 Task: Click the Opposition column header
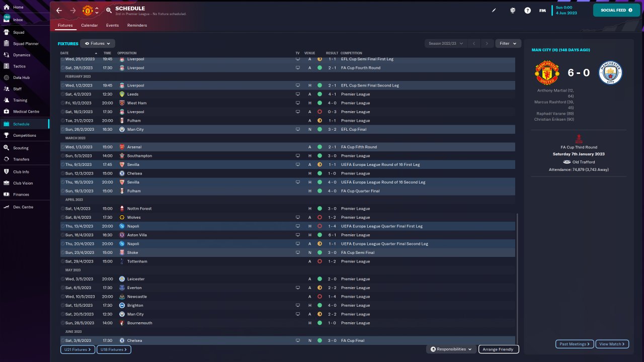127,53
